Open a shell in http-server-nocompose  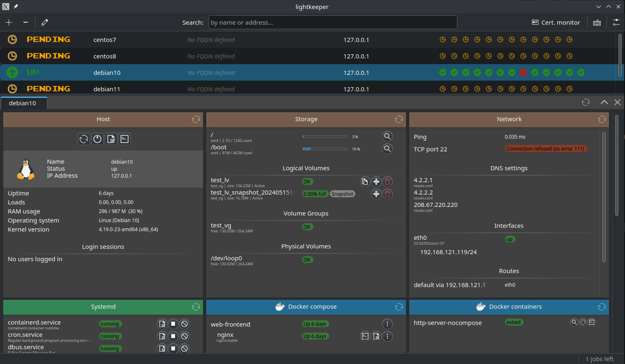click(x=592, y=322)
